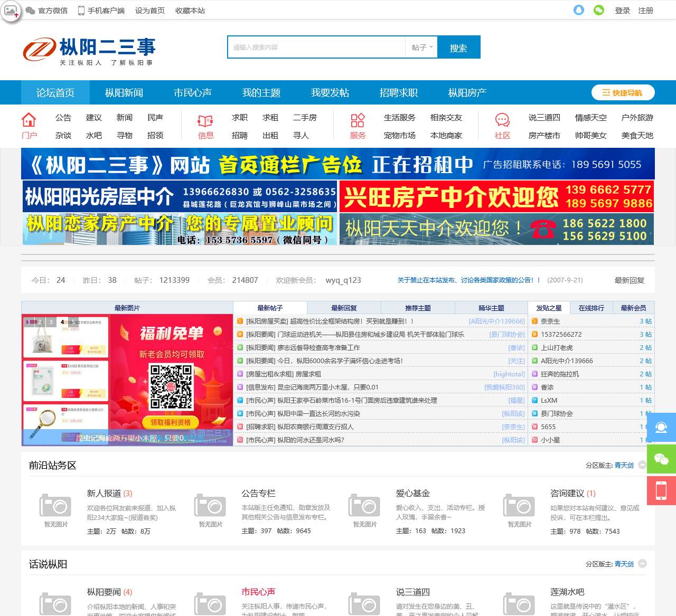Image resolution: width=676 pixels, height=616 pixels.
Task: Open the blue QQ icon near 登录
Action: [x=578, y=10]
